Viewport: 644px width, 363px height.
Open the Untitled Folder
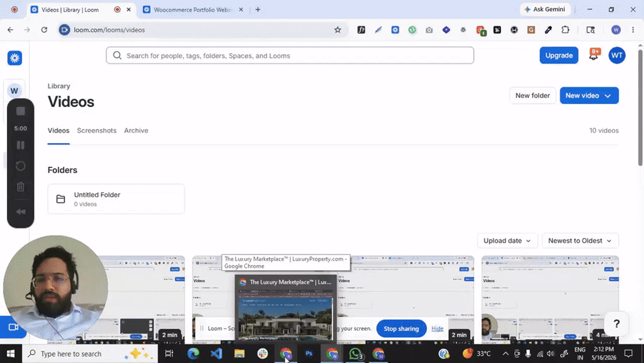tap(116, 199)
